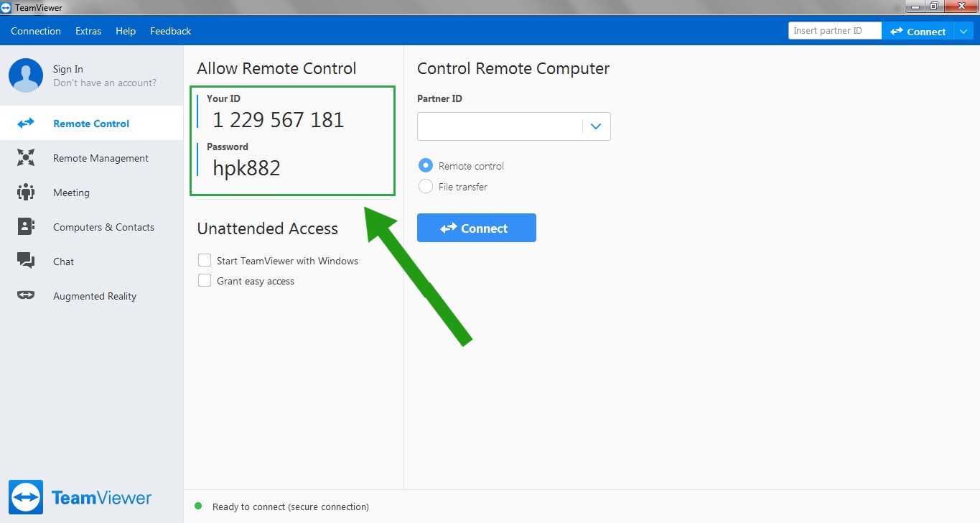Close the TeamViewer window
This screenshot has height=523, width=980.
pyautogui.click(x=961, y=6)
